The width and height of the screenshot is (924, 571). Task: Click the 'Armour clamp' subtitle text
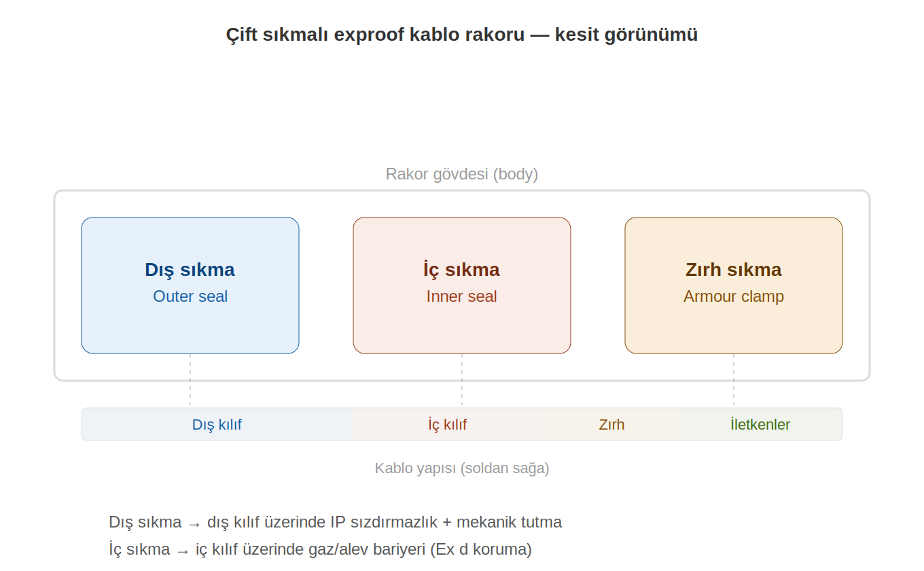(733, 296)
